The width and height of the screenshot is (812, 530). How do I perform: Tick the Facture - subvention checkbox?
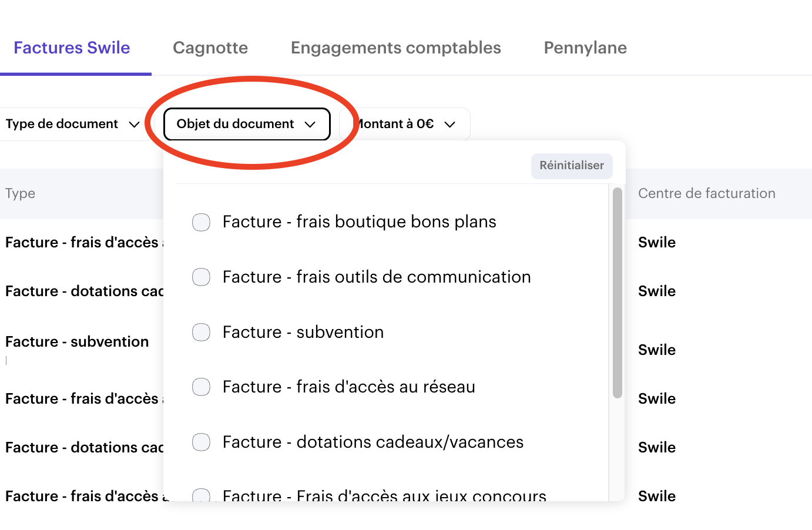[202, 333]
